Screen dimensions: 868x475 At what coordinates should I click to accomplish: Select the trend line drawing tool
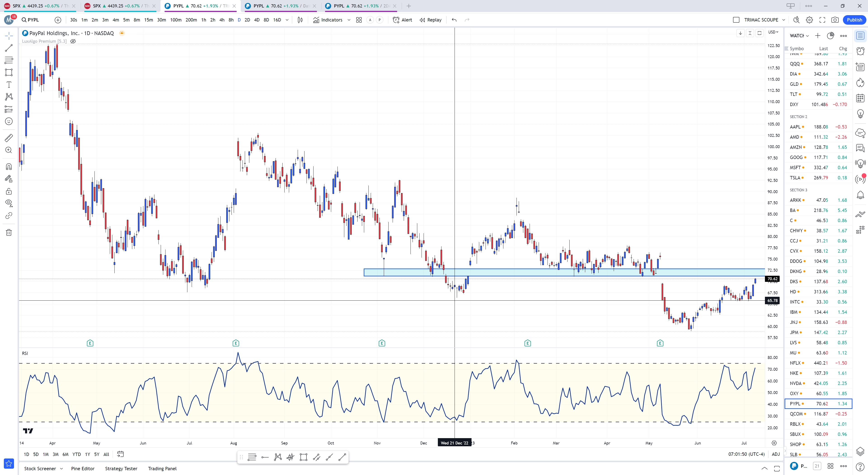pos(9,48)
